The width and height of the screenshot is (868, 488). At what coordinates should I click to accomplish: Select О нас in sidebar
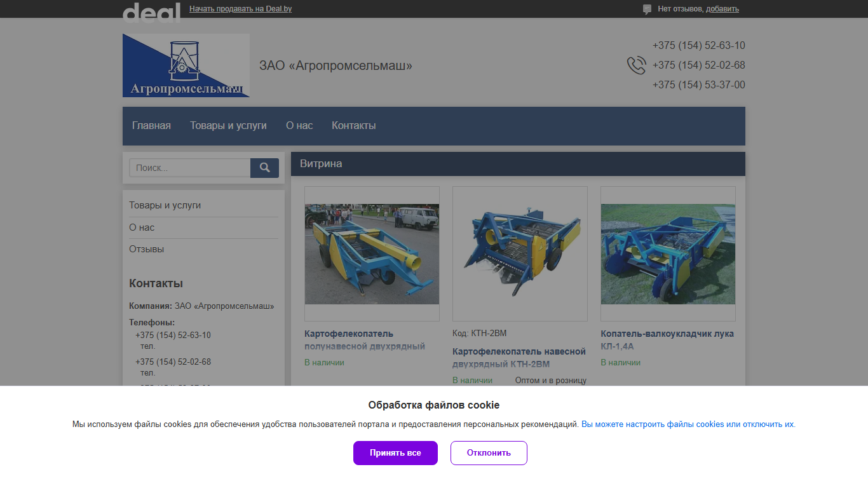[142, 227]
